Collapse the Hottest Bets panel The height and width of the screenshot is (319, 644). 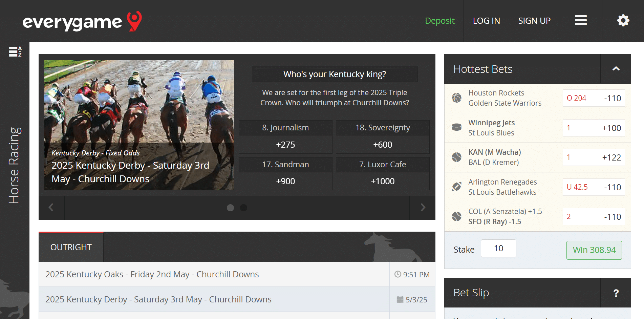pos(616,69)
